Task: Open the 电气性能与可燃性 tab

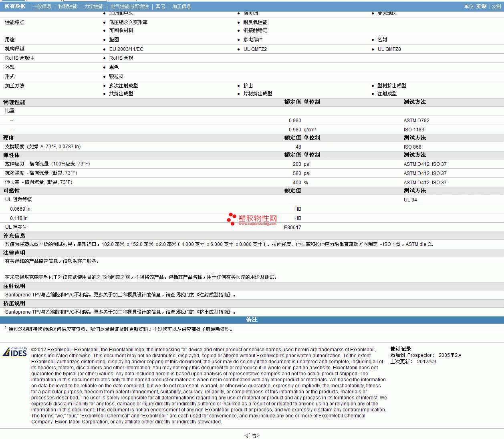Action: (130, 6)
